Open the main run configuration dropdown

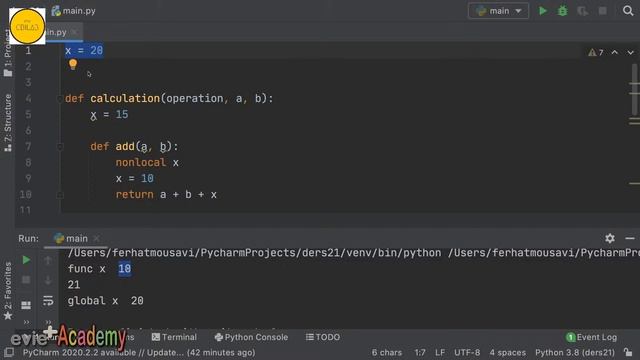pos(498,11)
